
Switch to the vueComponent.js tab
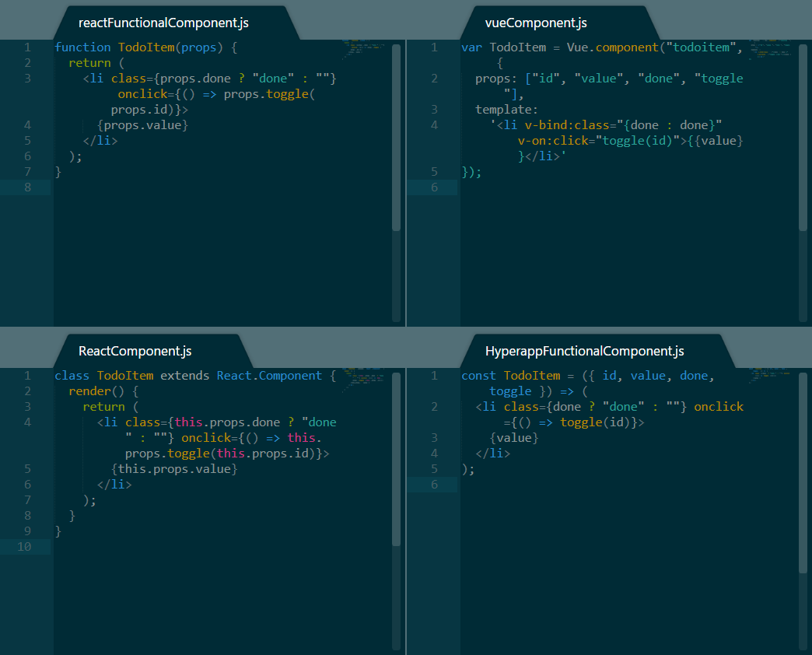pos(535,23)
